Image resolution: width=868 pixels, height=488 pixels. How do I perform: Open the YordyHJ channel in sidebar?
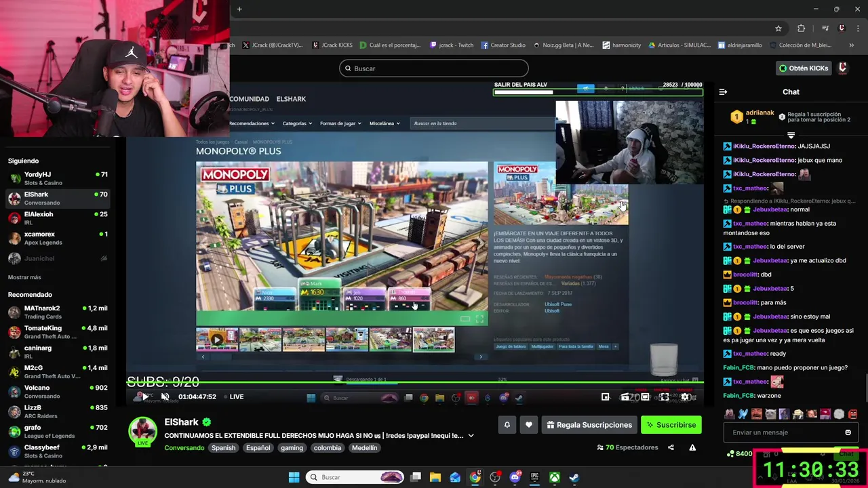tap(58, 178)
